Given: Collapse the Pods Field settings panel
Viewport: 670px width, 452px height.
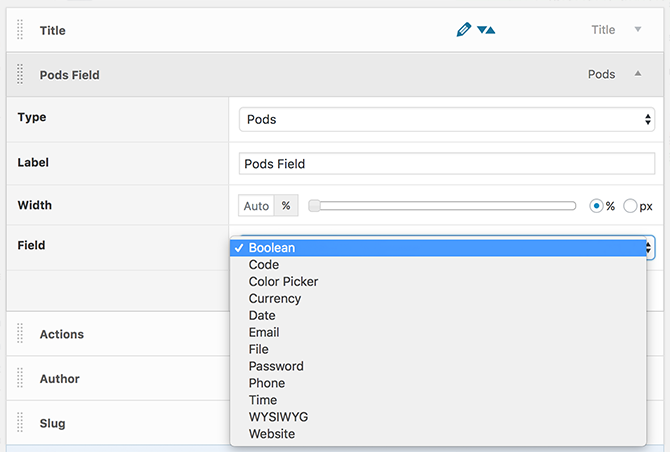Looking at the screenshot, I should (x=638, y=75).
